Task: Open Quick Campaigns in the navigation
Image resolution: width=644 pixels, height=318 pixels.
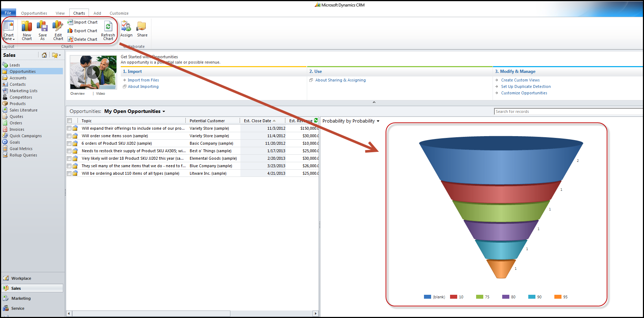Action: point(25,136)
